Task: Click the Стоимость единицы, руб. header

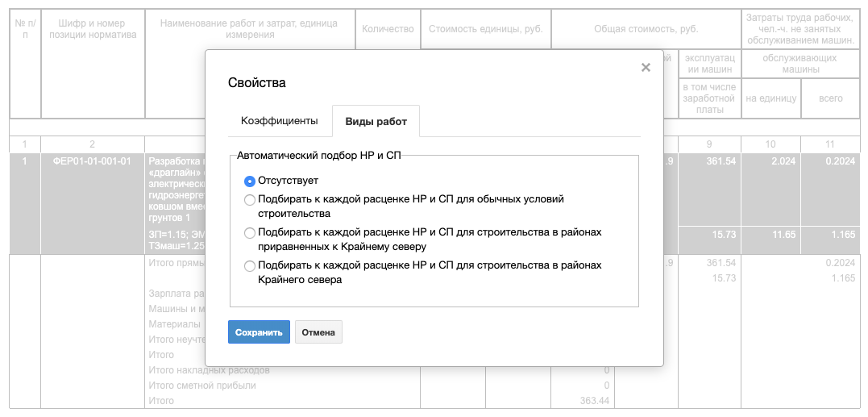Action: 485,29
